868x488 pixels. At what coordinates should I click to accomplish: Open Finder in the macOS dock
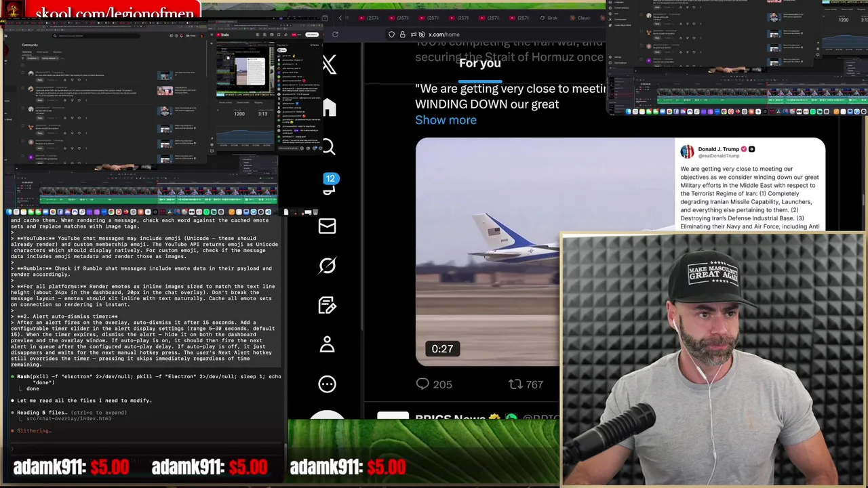(x=9, y=212)
